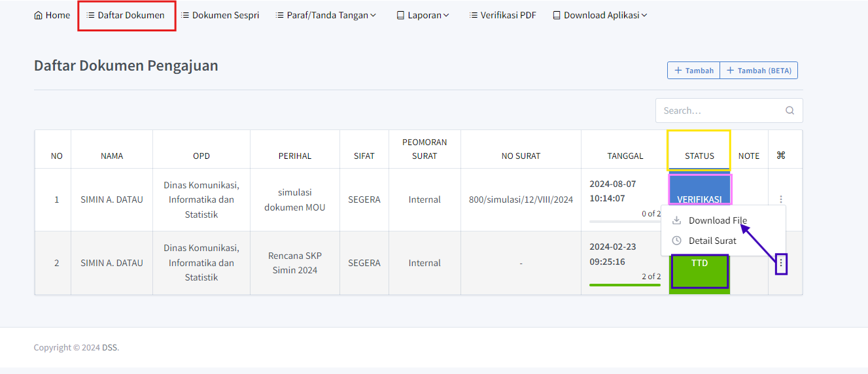
Task: Open the Laporan dropdown menu
Action: click(x=423, y=15)
